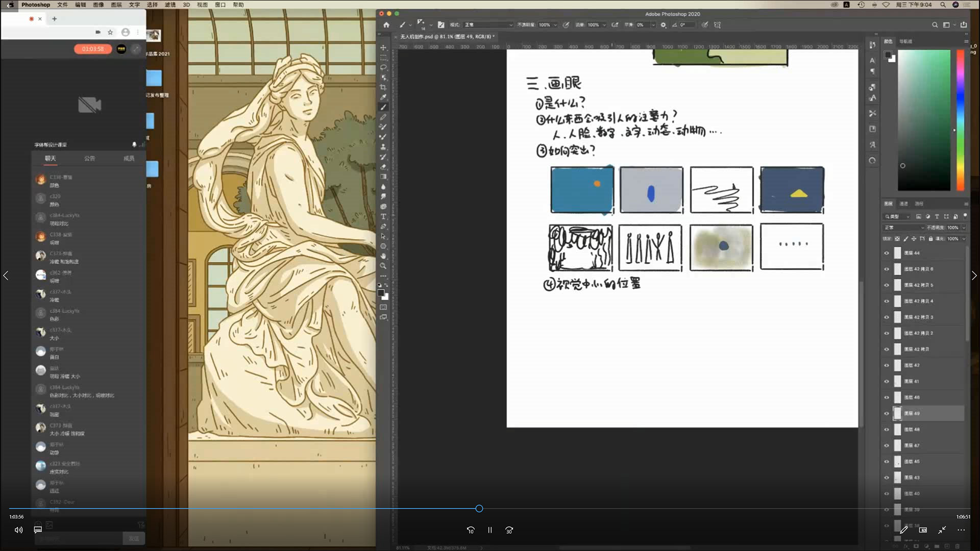
Task: Open the brush mode 正常 dropdown
Action: (x=488, y=24)
